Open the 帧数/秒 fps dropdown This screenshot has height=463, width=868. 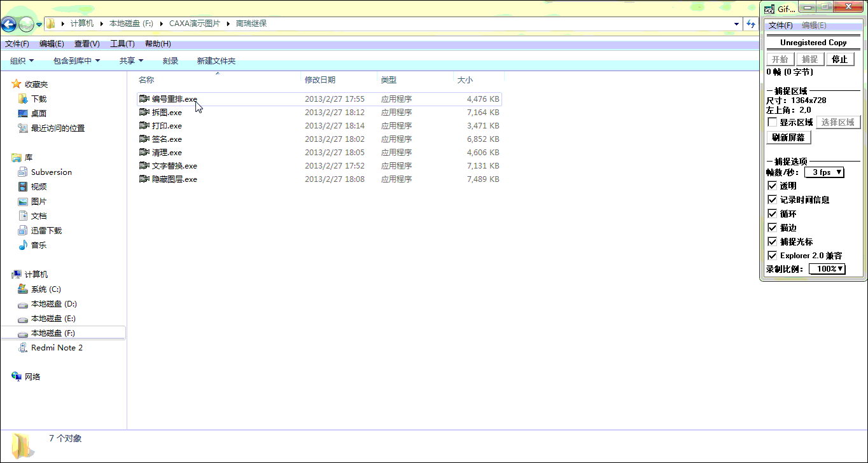point(824,172)
